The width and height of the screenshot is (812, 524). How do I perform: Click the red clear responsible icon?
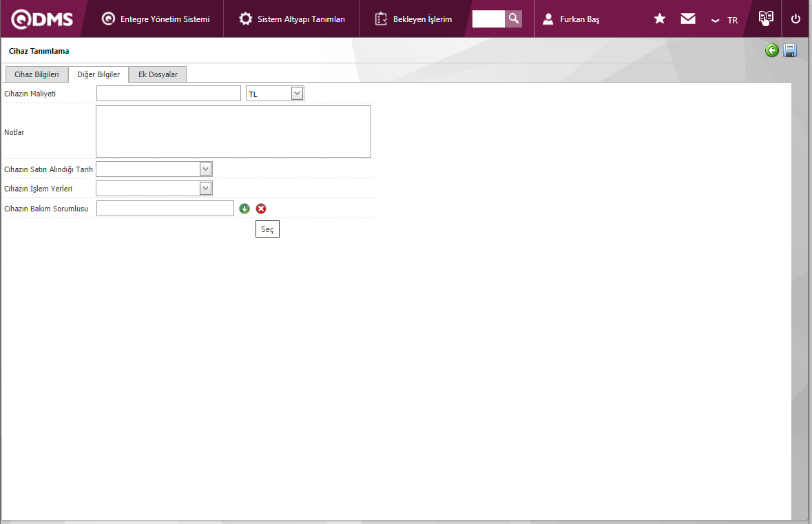pos(261,208)
